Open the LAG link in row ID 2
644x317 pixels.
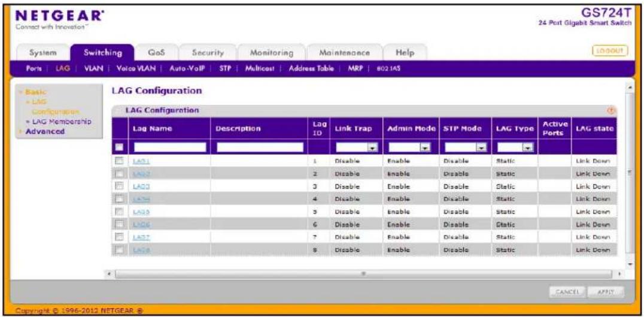(141, 174)
